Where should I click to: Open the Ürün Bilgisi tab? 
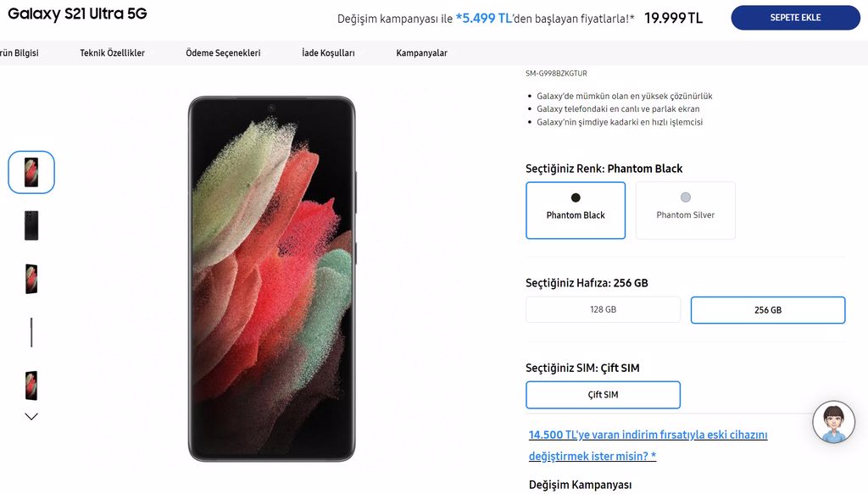(x=19, y=53)
